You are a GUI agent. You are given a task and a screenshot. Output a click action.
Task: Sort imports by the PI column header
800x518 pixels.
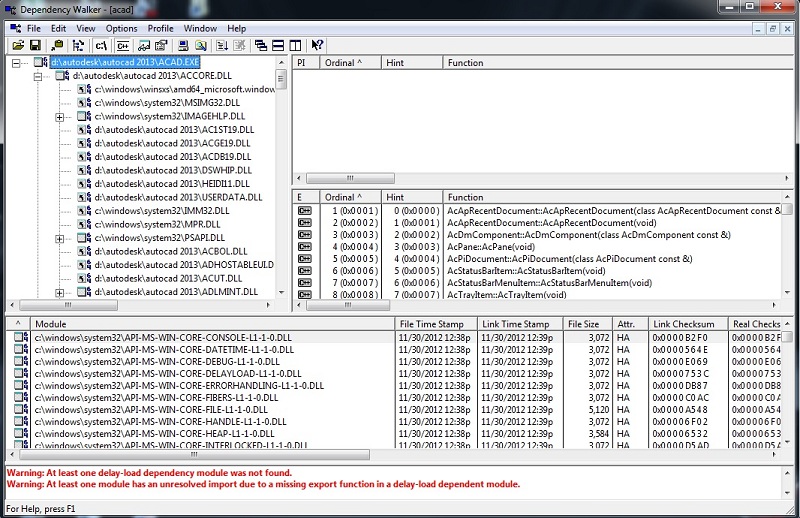306,63
